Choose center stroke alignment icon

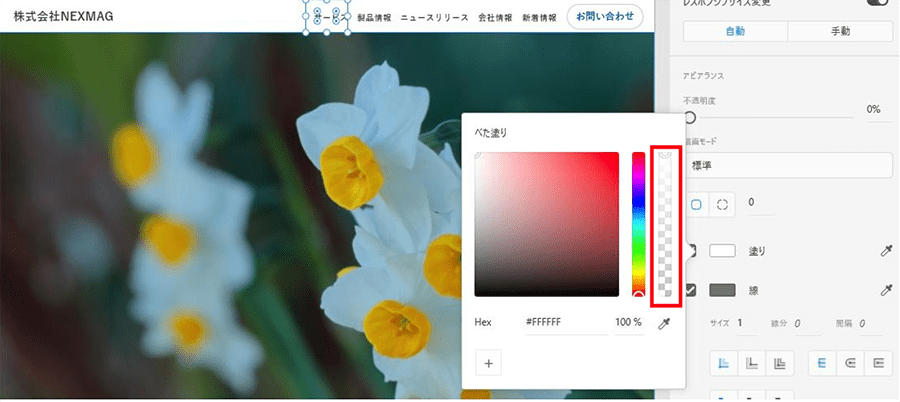click(751, 363)
